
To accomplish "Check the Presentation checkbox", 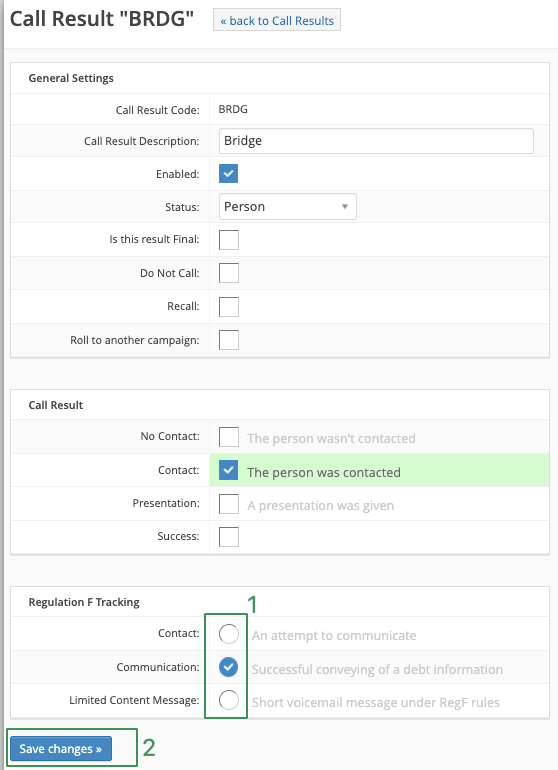I will (x=229, y=504).
